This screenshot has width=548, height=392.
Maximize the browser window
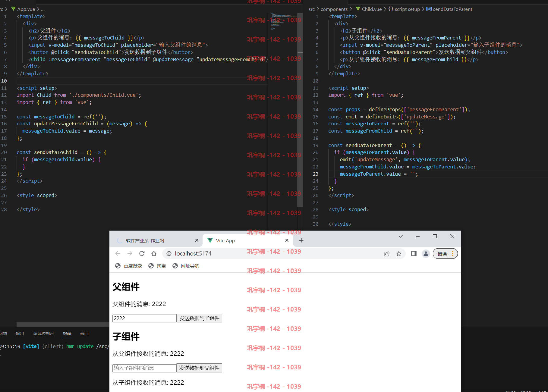click(x=435, y=237)
